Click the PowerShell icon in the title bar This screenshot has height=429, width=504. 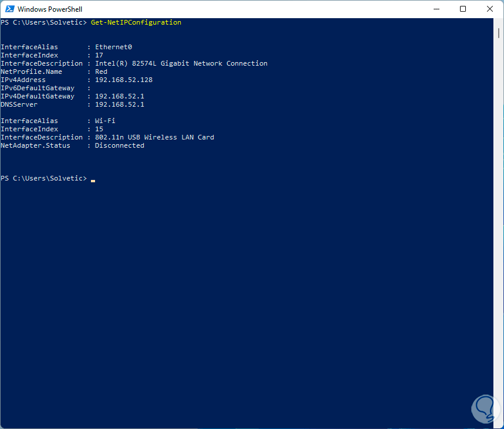tap(9, 9)
